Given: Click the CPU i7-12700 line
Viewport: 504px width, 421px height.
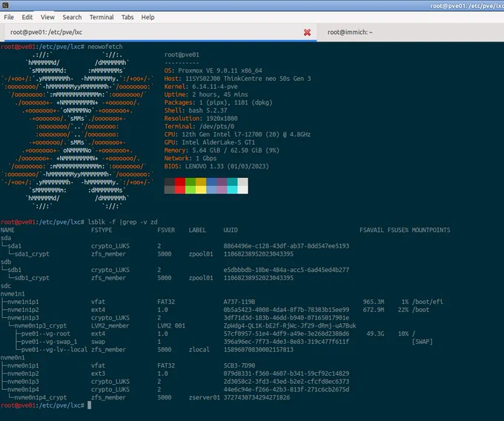Looking at the screenshot, I should 237,135.
